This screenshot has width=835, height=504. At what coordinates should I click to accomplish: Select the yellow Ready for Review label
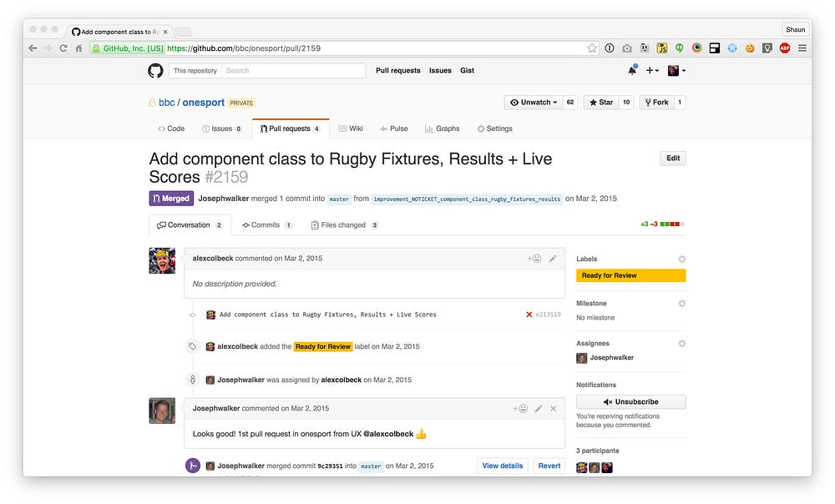[630, 275]
